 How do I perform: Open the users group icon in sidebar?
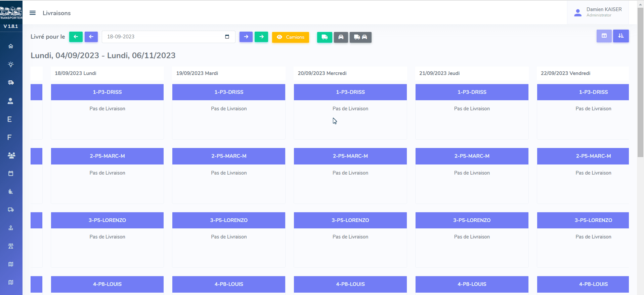coord(11,155)
